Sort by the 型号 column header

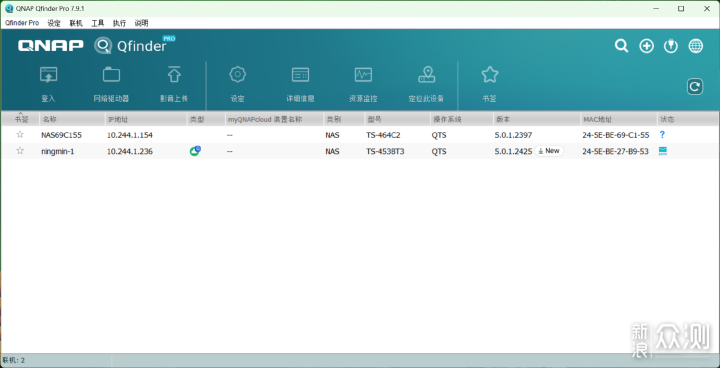tap(397, 119)
